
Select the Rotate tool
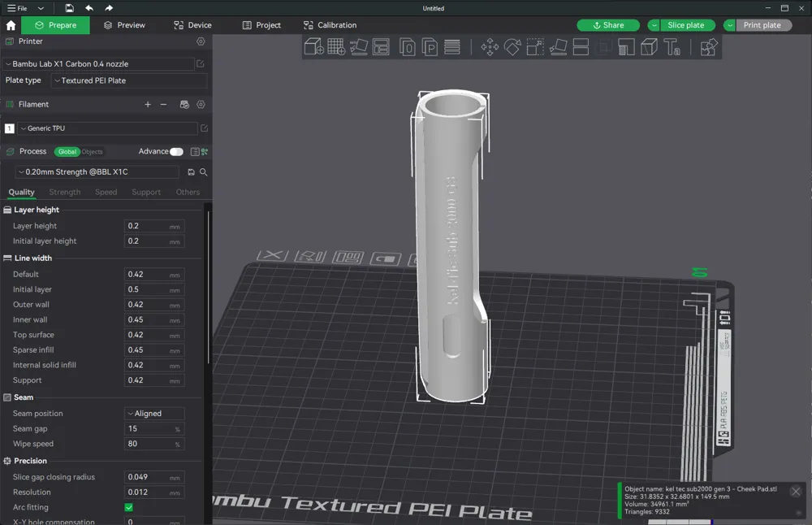pos(512,47)
